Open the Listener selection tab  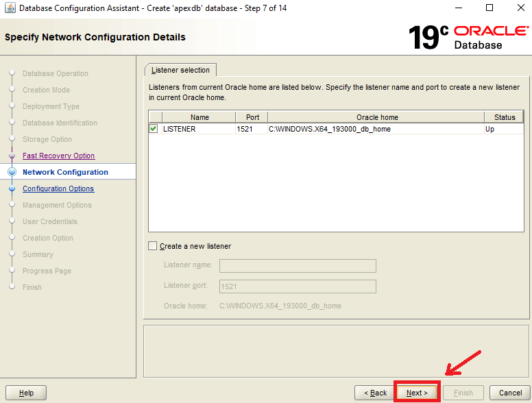pyautogui.click(x=181, y=70)
